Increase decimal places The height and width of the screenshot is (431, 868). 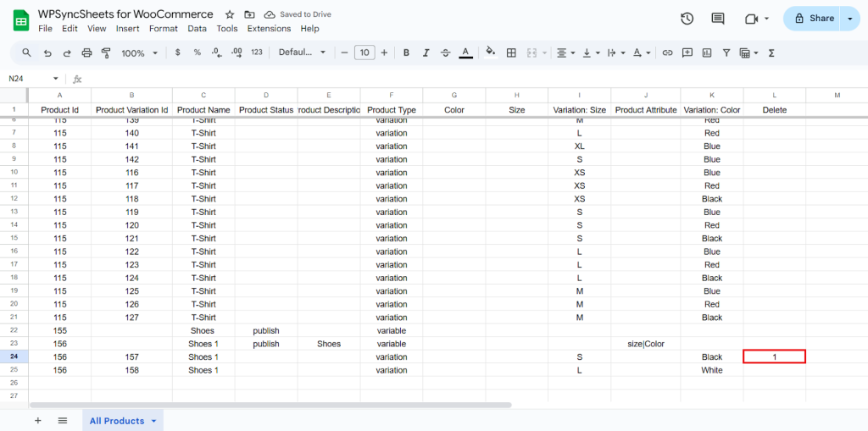[236, 52]
